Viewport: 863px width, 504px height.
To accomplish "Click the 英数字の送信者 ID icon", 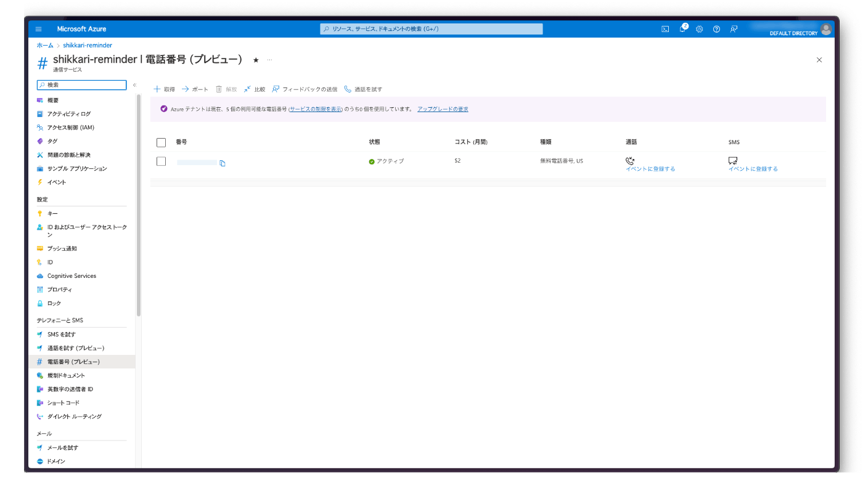I will pos(40,389).
